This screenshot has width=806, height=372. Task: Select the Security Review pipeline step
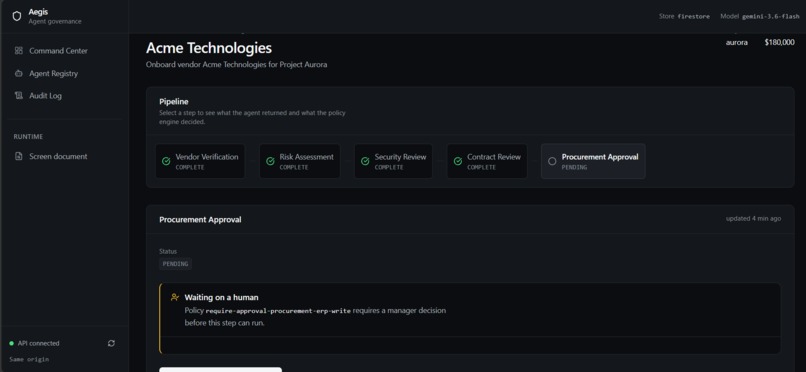tap(393, 161)
